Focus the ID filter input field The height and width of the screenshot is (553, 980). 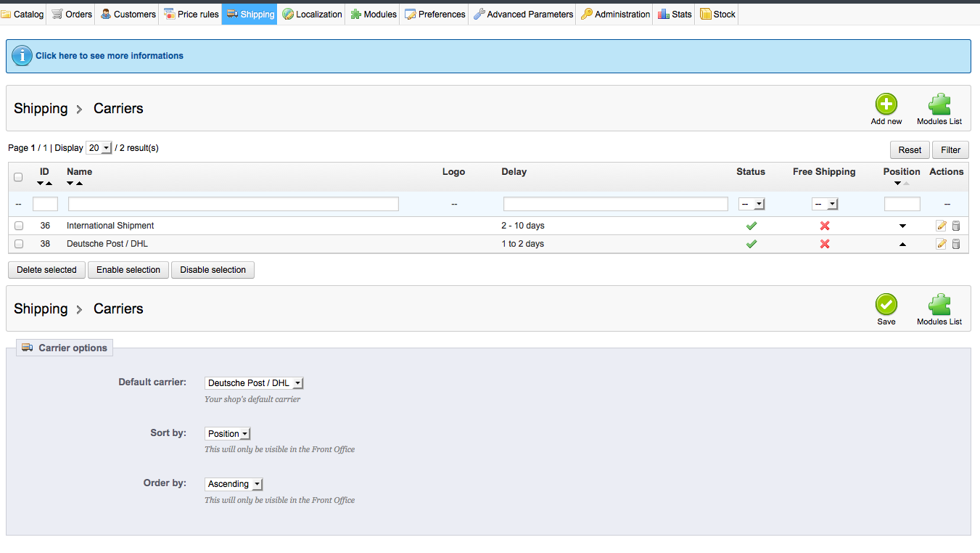(45, 204)
